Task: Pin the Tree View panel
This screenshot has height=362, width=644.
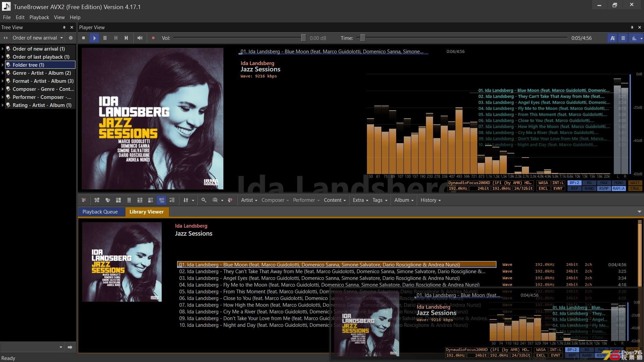Action: click(64, 27)
